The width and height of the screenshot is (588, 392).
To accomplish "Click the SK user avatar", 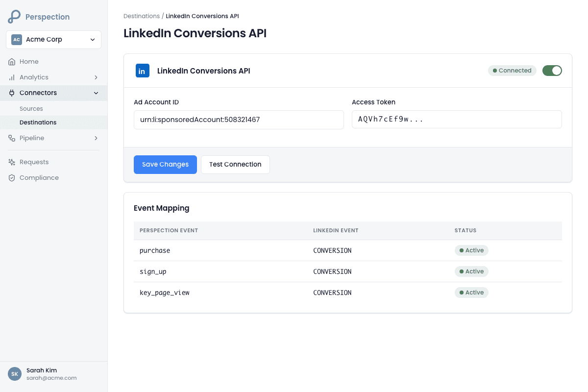I will pos(15,374).
